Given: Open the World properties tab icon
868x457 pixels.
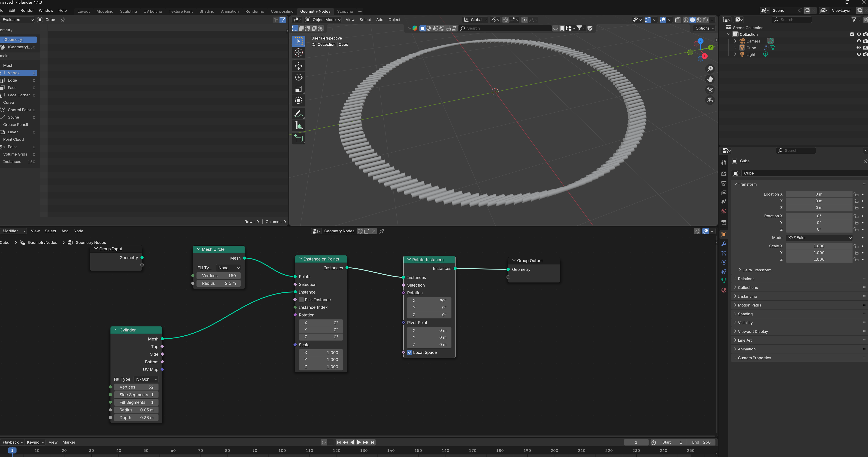Looking at the screenshot, I should pos(723,211).
